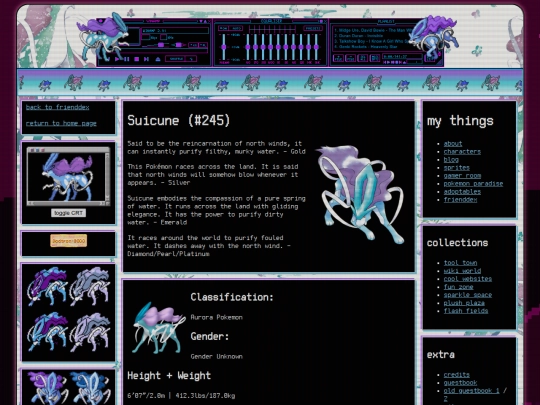Enable AUTO in the equalizer
Image resolution: width=540 pixels, height=405 pixels.
point(236,28)
